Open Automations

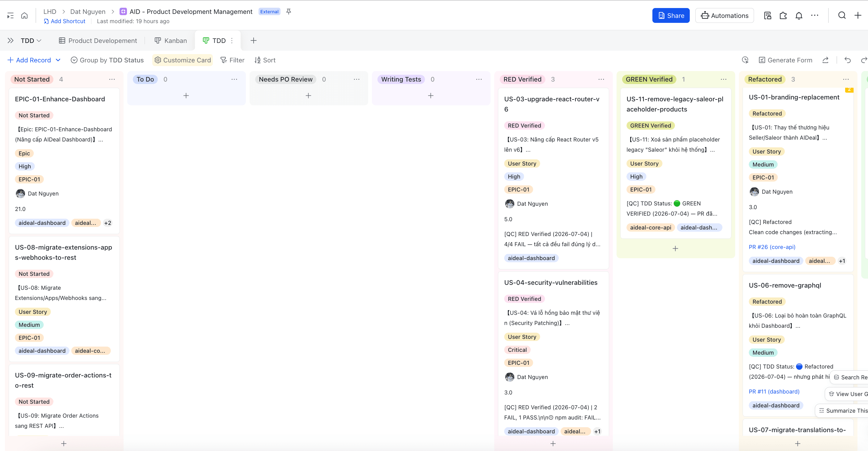(x=724, y=15)
